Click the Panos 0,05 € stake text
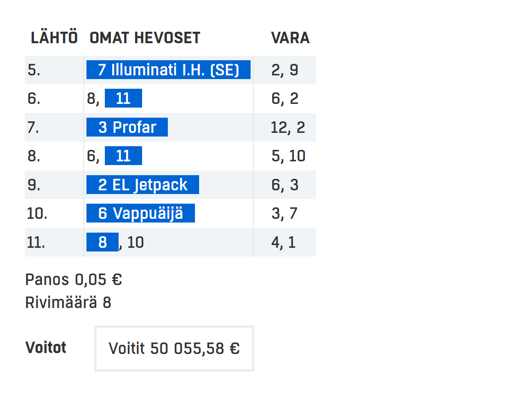 (x=74, y=280)
